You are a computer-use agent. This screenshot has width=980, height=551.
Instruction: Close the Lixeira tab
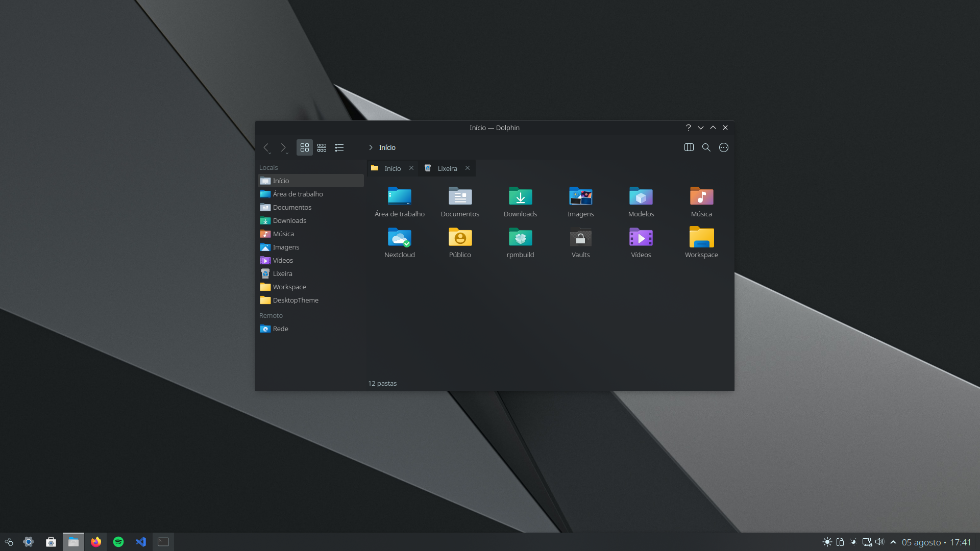468,168
